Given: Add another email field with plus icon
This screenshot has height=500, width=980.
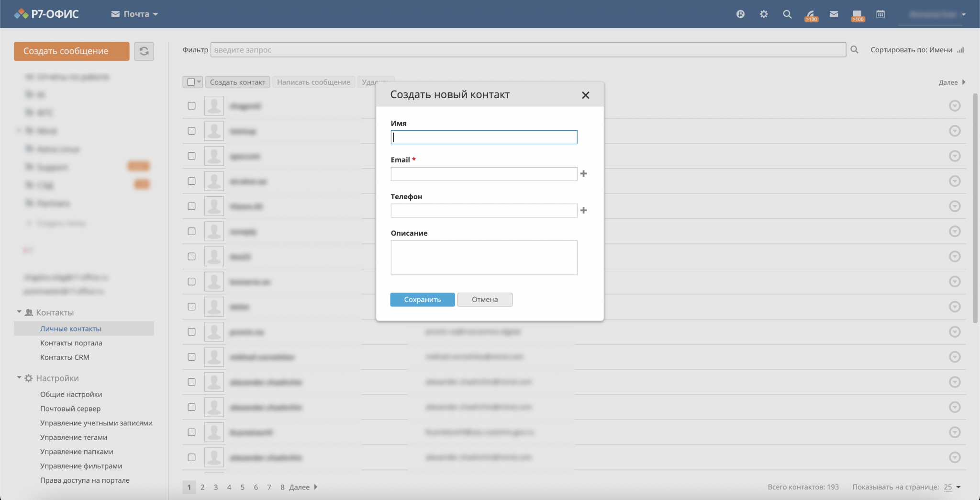Looking at the screenshot, I should click(x=583, y=174).
